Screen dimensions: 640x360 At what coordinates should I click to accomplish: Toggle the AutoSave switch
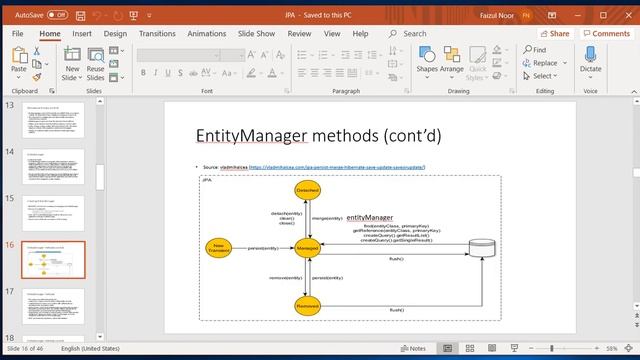click(57, 15)
